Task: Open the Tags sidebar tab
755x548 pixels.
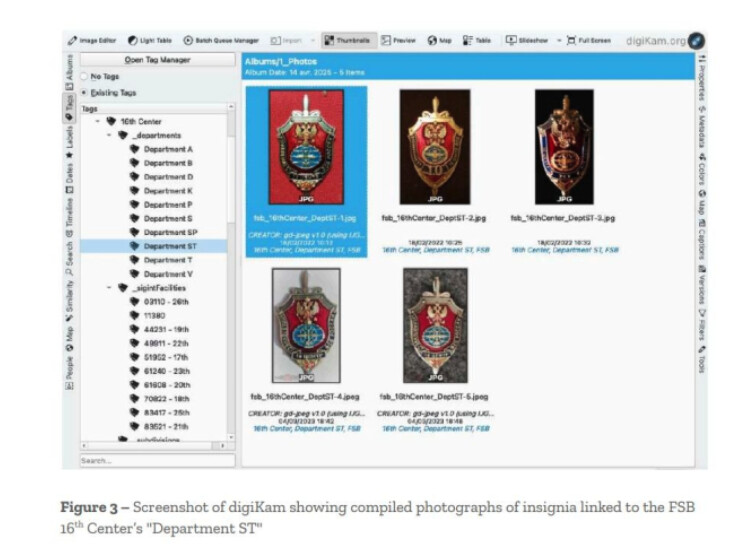Action: tap(69, 107)
